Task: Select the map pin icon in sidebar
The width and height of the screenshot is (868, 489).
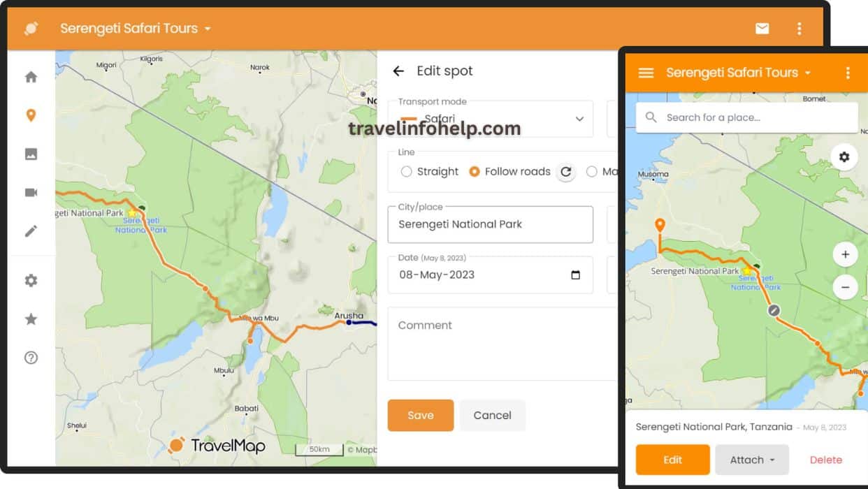Action: click(31, 115)
